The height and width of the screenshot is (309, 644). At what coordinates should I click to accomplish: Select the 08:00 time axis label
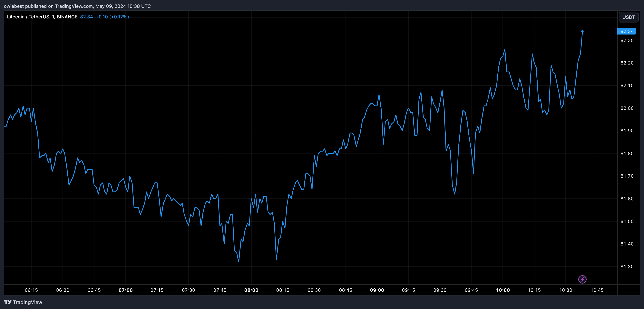pos(251,290)
